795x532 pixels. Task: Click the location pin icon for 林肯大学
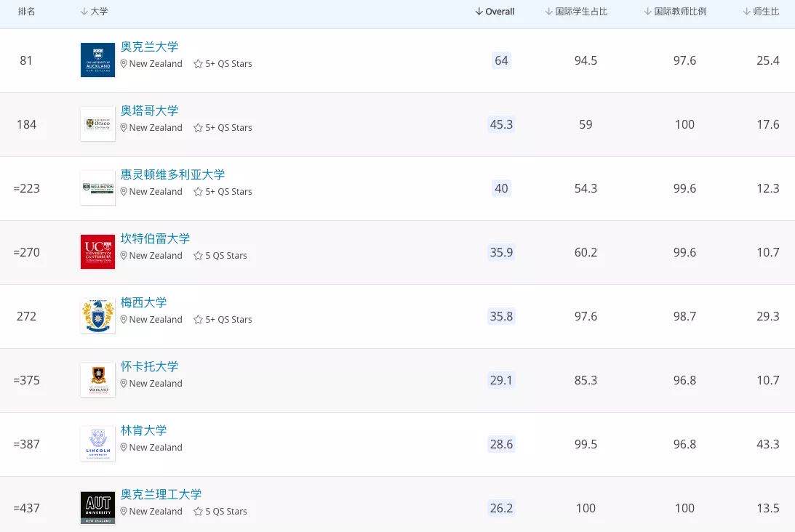pos(123,448)
